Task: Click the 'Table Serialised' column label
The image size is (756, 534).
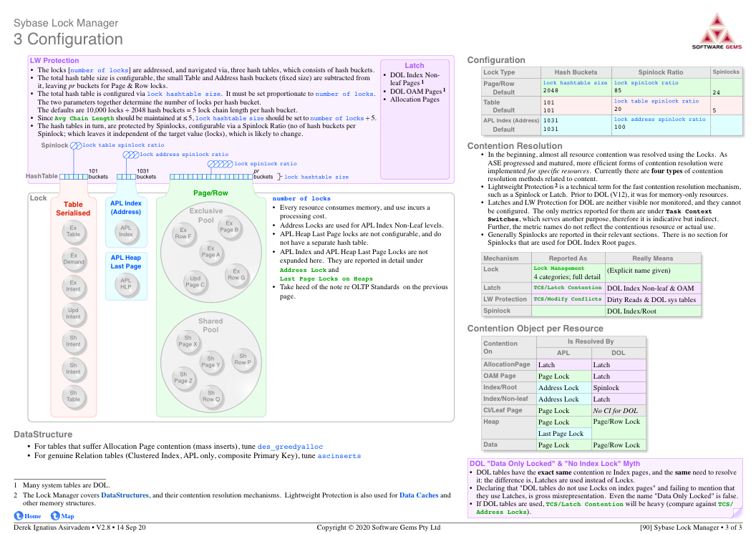Action: click(73, 209)
